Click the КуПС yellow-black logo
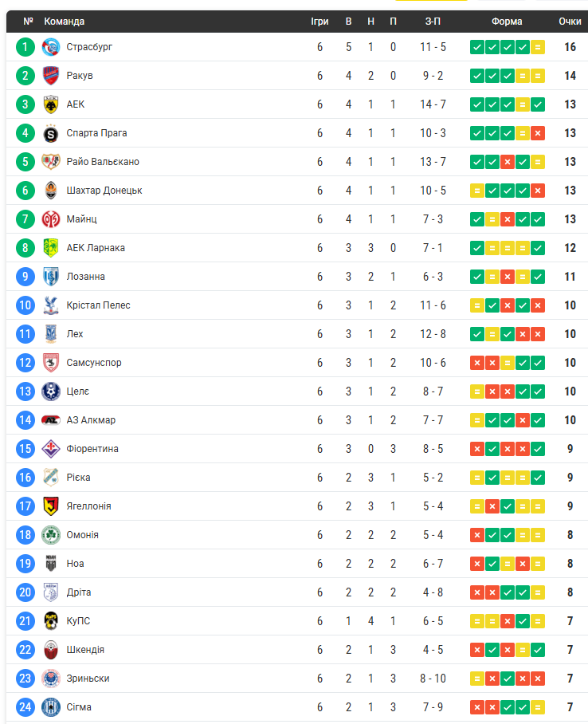The image size is (588, 724). 51,621
